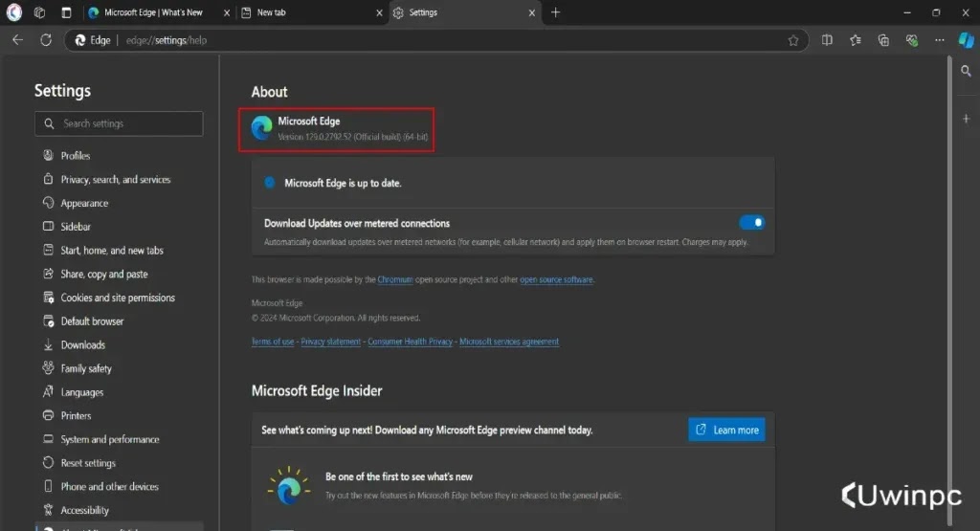Open Downloads settings
The height and width of the screenshot is (531, 980).
(82, 344)
